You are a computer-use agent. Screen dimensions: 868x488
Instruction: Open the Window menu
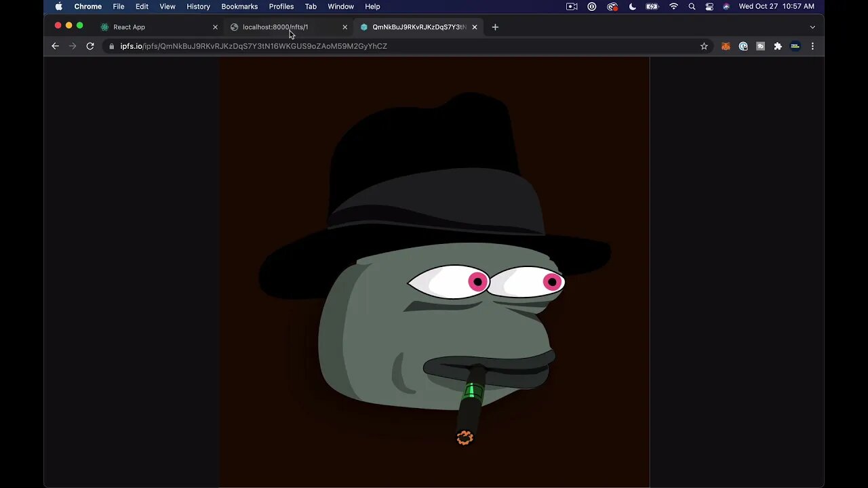[340, 6]
